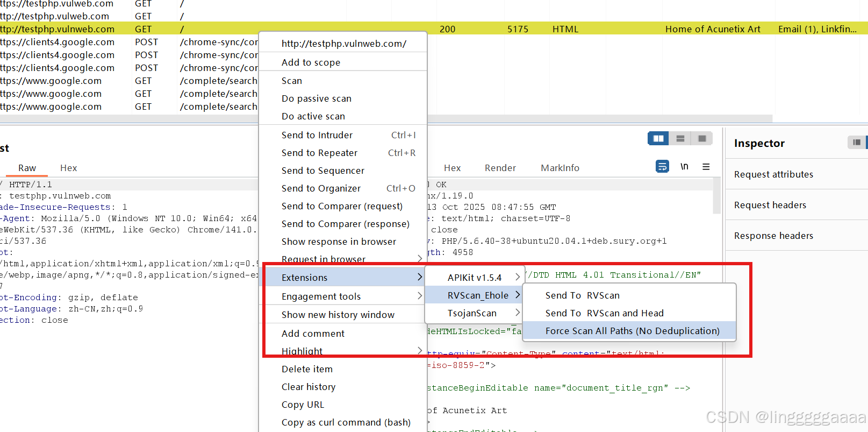Choose Add comment
The image size is (868, 432).
click(x=313, y=334)
